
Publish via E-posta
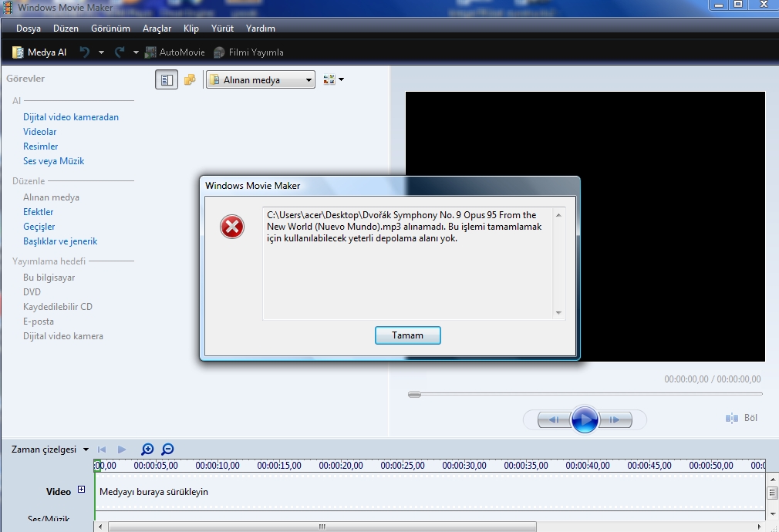39,322
